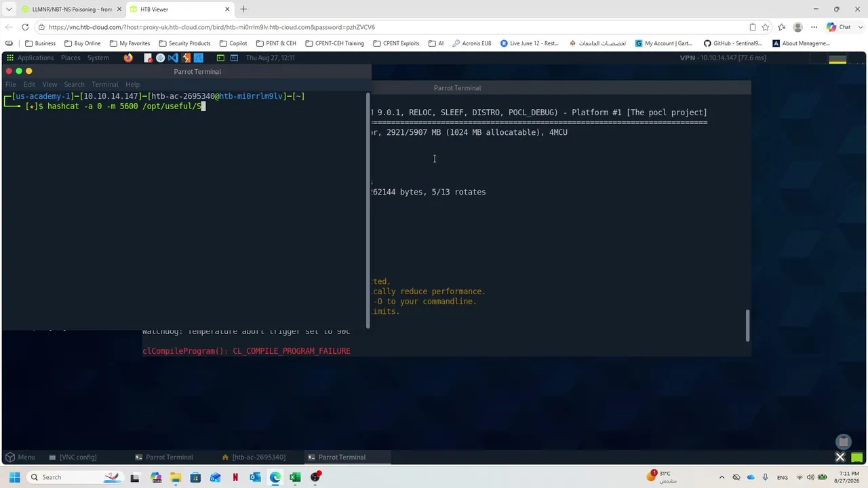Image resolution: width=868 pixels, height=488 pixels.
Task: Open Terminal menu in Parrot Terminal
Action: (104, 84)
